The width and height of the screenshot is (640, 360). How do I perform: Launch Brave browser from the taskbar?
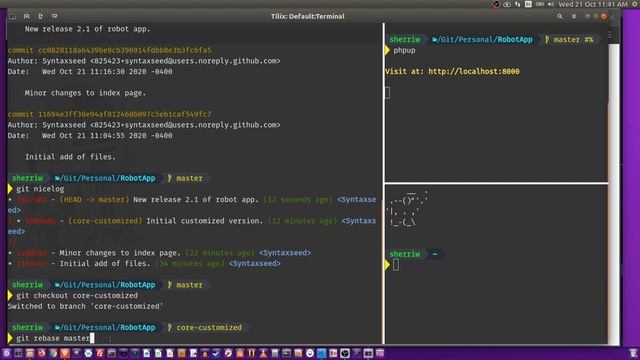(x=64, y=353)
